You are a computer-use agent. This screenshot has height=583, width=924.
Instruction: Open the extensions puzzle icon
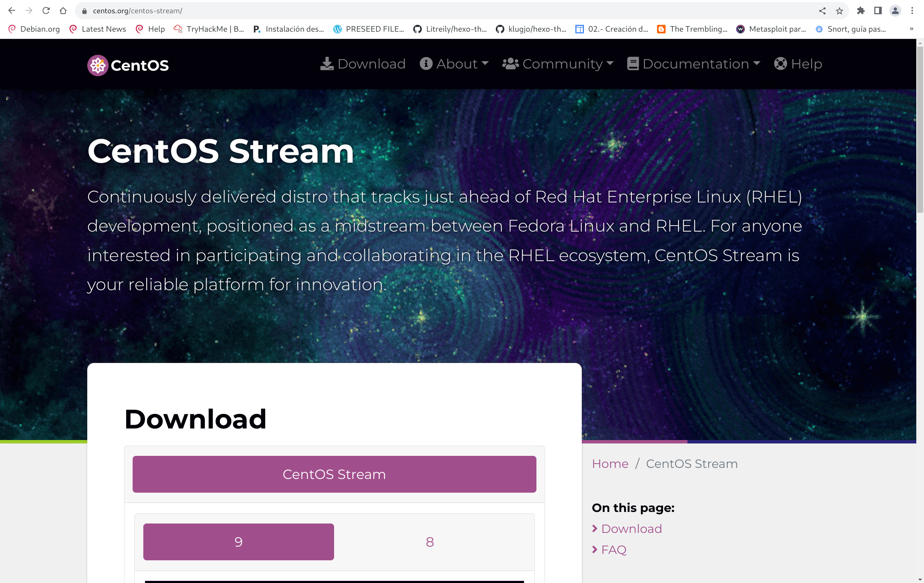coord(861,11)
